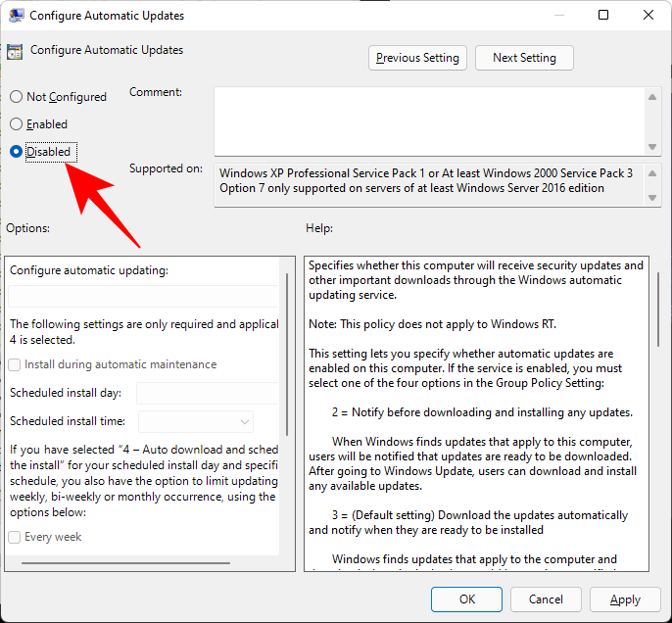This screenshot has width=672, height=623.
Task: Click the 'Comment:' label
Action: coord(156,92)
